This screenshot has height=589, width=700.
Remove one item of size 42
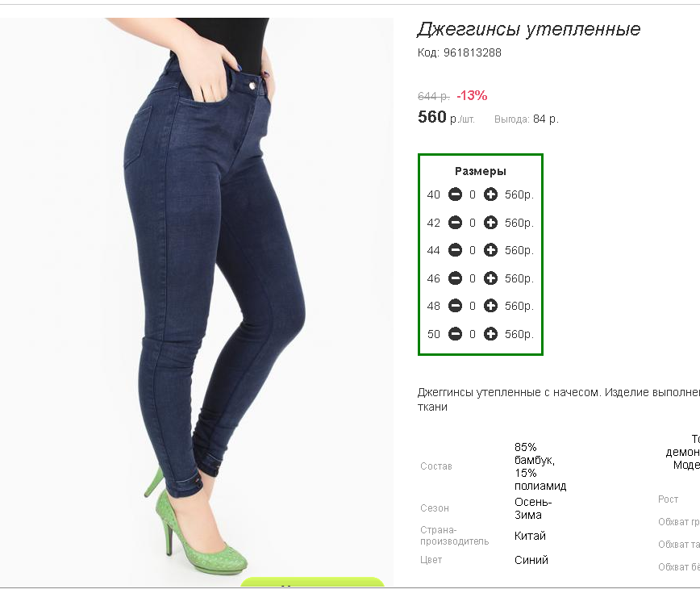click(455, 223)
